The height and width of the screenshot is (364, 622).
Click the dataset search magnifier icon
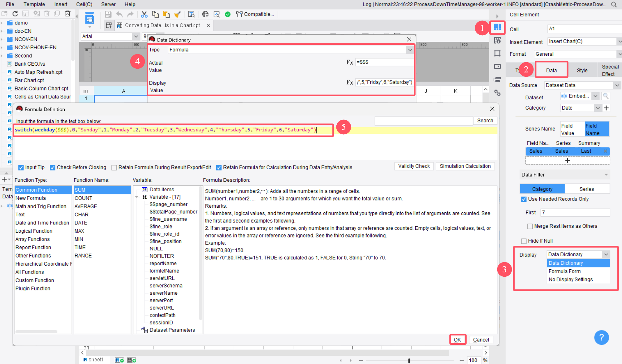606,96
